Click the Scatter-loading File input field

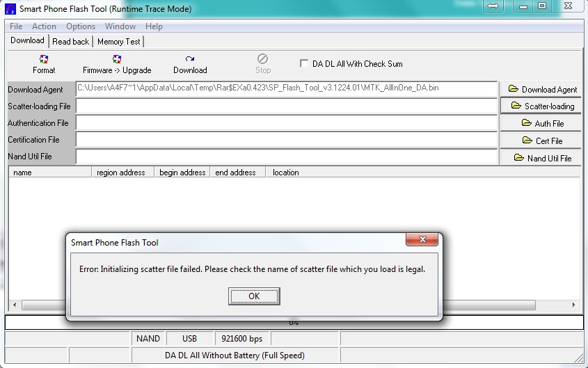pos(286,106)
